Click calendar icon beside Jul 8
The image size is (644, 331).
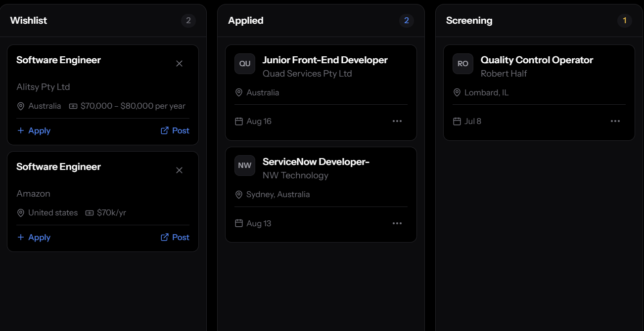pyautogui.click(x=457, y=122)
